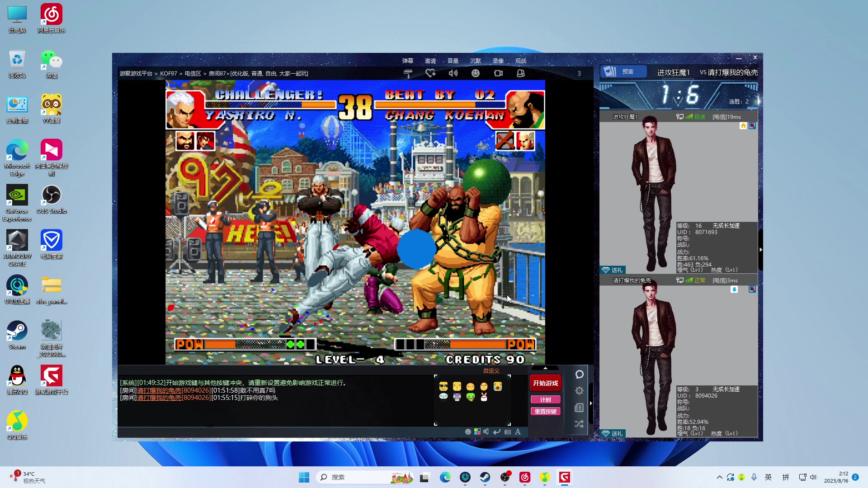Select the sunglasses emoji in the emoji panel
The width and height of the screenshot is (868, 488).
click(x=443, y=386)
